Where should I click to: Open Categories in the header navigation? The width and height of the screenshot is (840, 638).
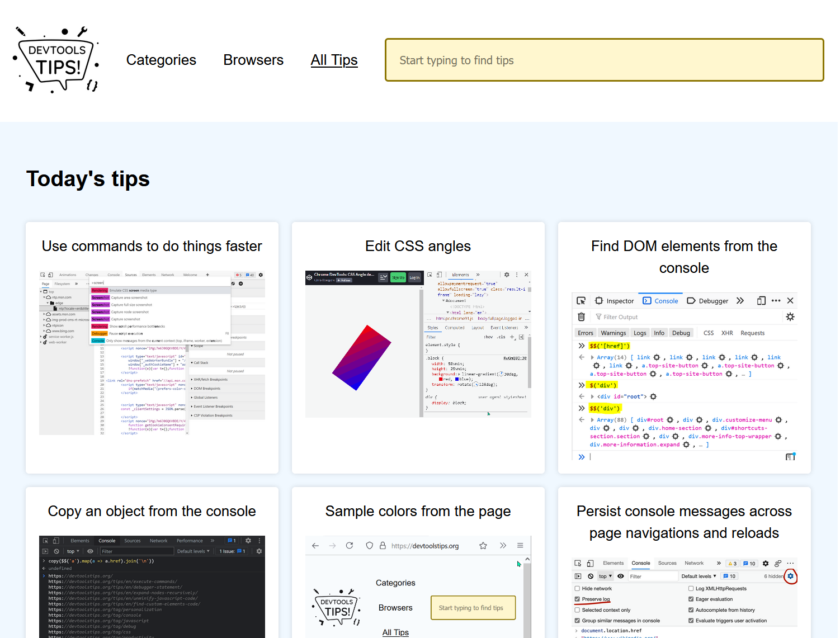coord(161,60)
